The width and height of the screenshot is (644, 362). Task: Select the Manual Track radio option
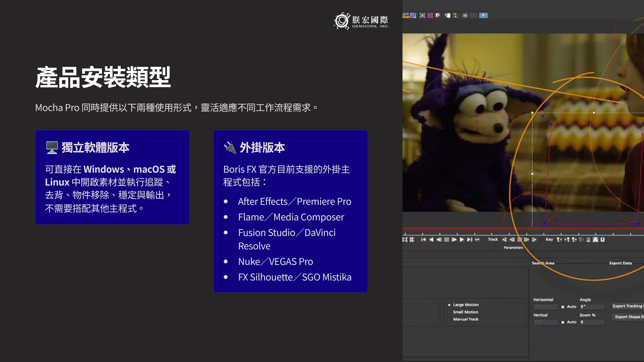[463, 319]
